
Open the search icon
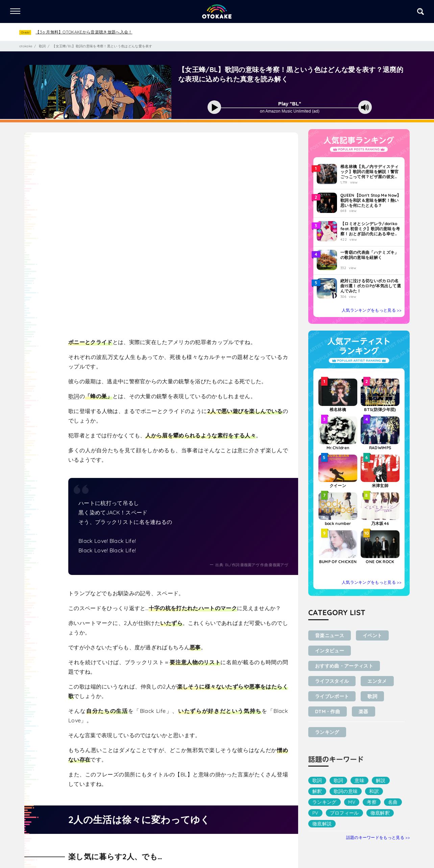pos(420,11)
